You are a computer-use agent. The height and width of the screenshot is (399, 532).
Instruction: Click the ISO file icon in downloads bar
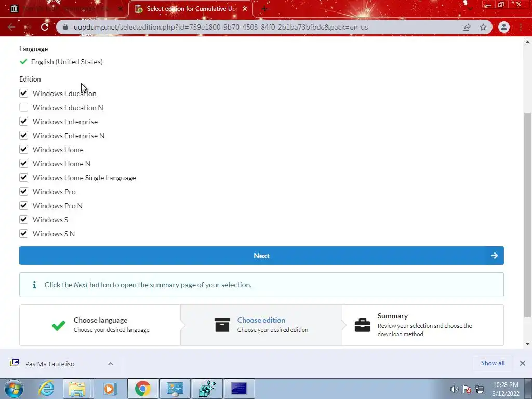pyautogui.click(x=15, y=363)
